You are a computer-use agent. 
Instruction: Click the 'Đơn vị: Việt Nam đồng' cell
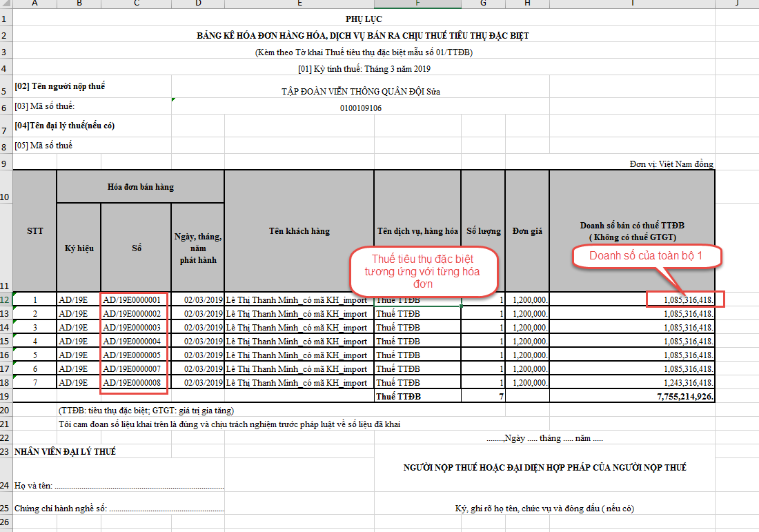click(671, 164)
